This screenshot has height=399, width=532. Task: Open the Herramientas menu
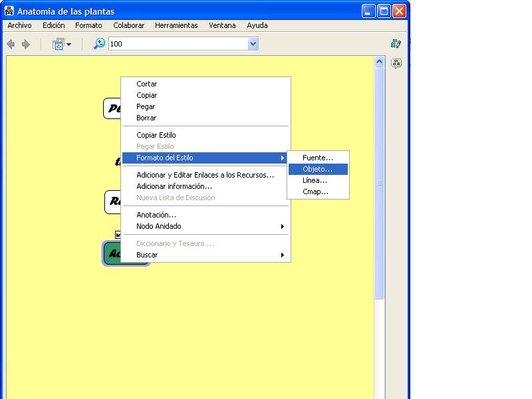point(176,25)
